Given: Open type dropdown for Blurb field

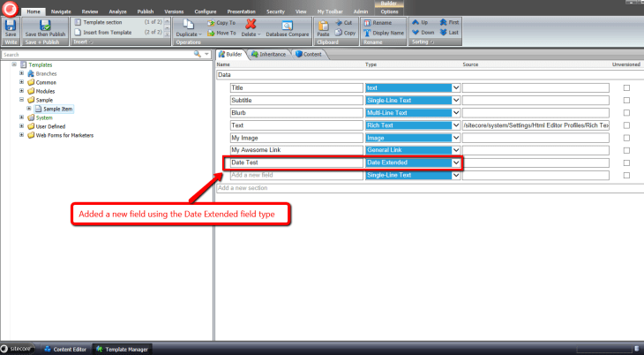Looking at the screenshot, I should [456, 113].
